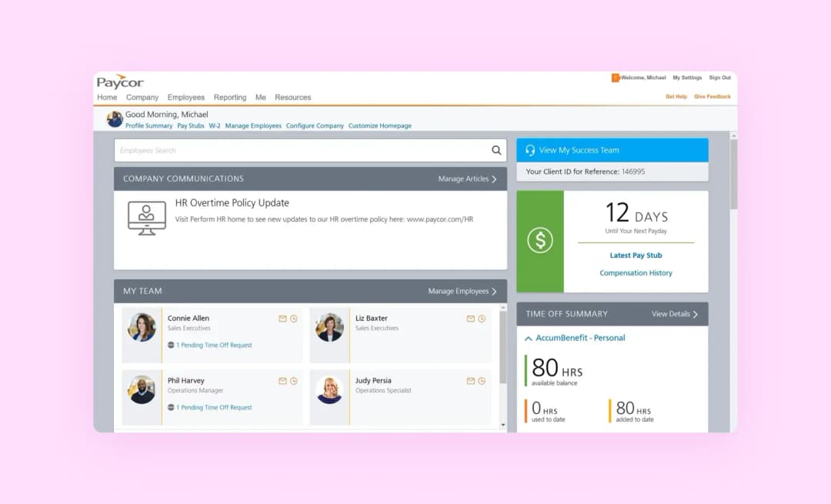Open the Latest Pay Stub link

pyautogui.click(x=636, y=255)
